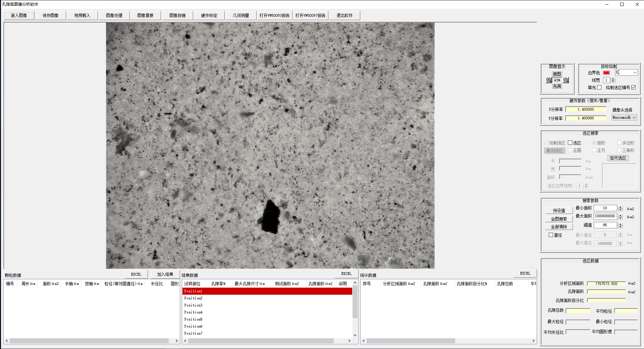Click 图像复原 to restore image
The width and height of the screenshot is (644, 349).
click(x=145, y=15)
